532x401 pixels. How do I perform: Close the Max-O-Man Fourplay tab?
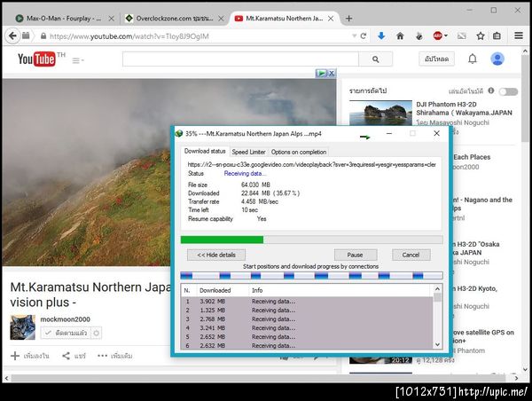tap(111, 19)
